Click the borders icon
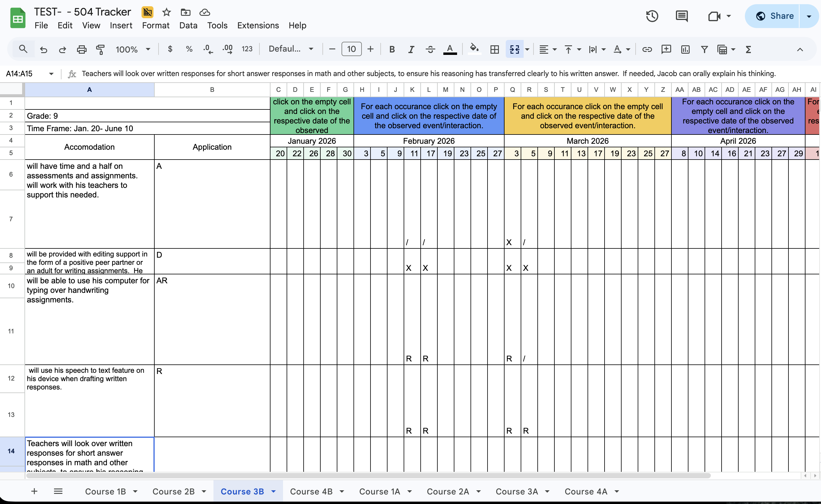 (494, 49)
